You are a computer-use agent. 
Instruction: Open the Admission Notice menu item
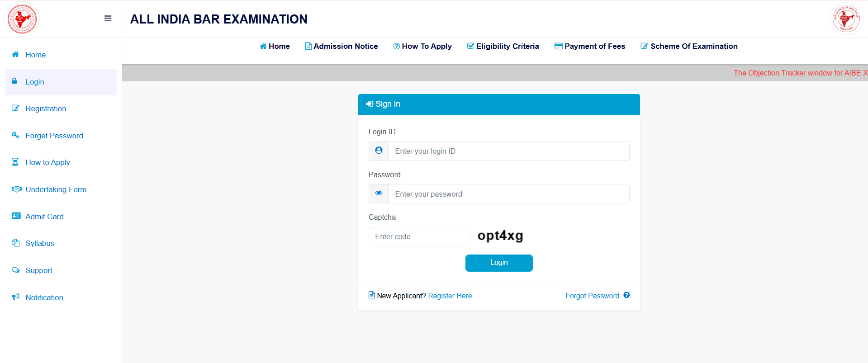coord(341,46)
